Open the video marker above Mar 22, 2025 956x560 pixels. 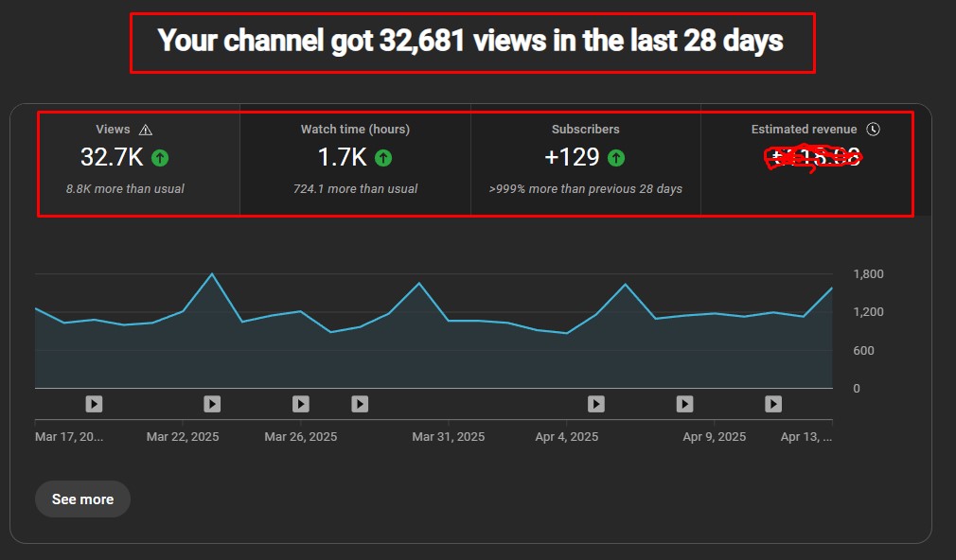pos(212,404)
